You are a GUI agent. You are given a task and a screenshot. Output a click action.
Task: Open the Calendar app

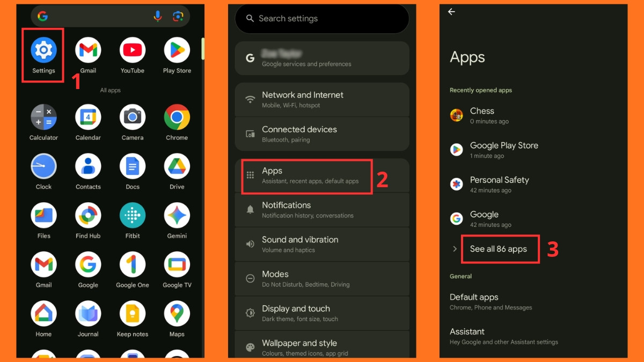pos(88,117)
